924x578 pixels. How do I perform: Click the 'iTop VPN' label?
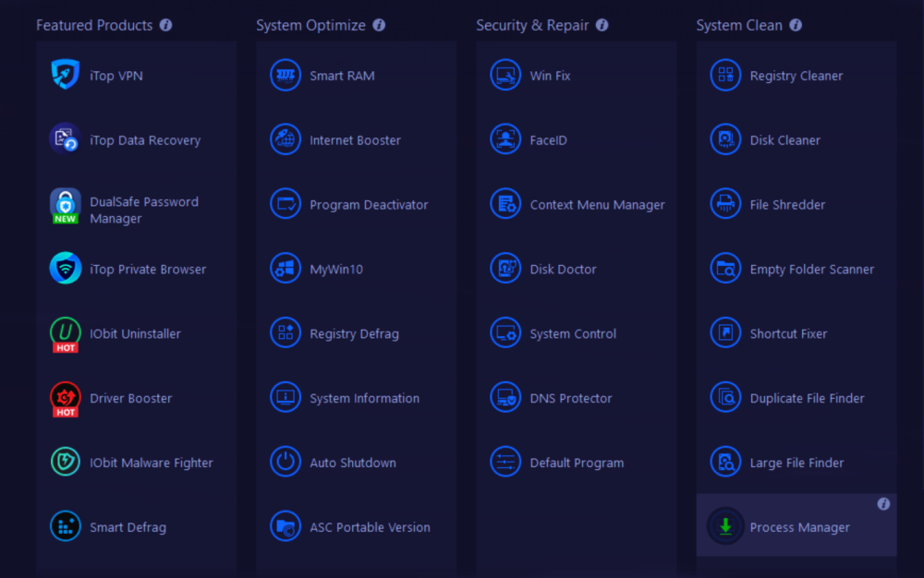click(x=116, y=76)
